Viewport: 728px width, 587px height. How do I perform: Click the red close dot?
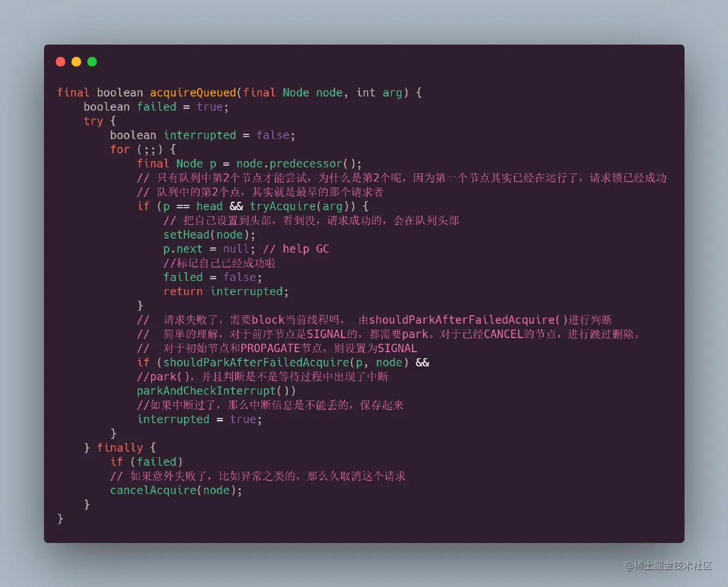[x=61, y=62]
